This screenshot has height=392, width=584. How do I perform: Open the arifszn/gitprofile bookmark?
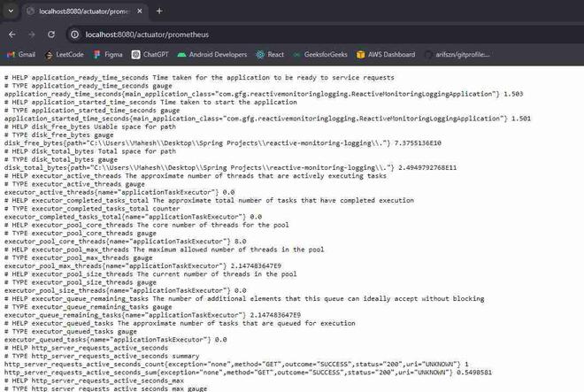click(457, 54)
